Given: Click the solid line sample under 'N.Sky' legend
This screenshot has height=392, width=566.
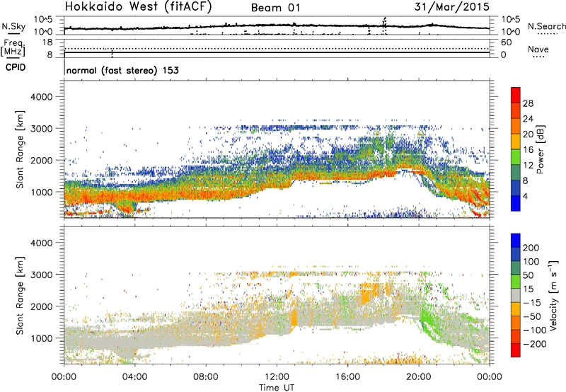Looking at the screenshot, I should 13,34.
